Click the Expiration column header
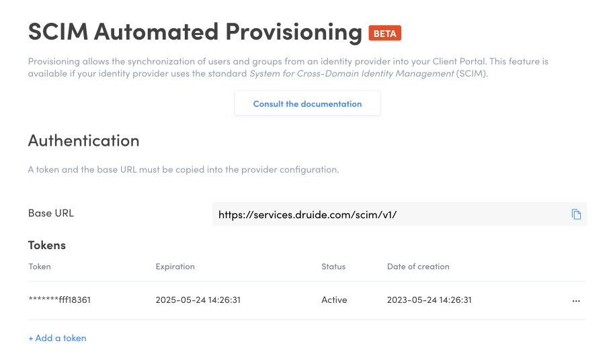The width and height of the screenshot is (611, 364). (175, 267)
